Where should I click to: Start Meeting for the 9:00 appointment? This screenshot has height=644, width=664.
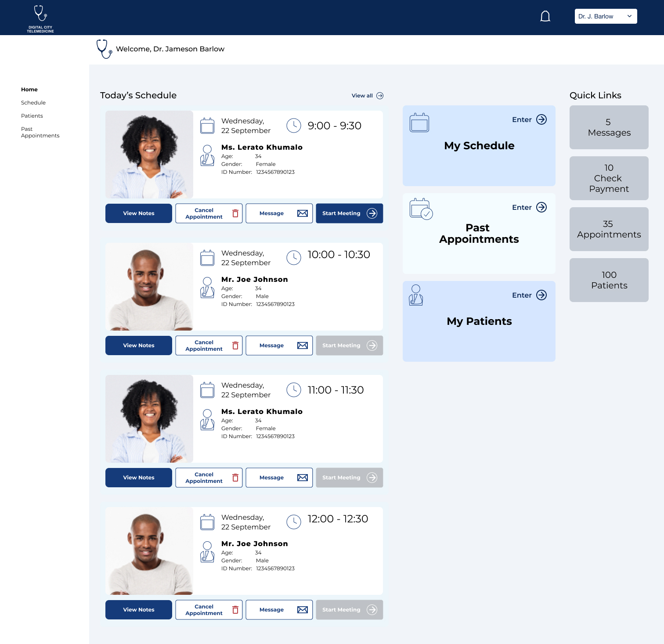point(349,213)
